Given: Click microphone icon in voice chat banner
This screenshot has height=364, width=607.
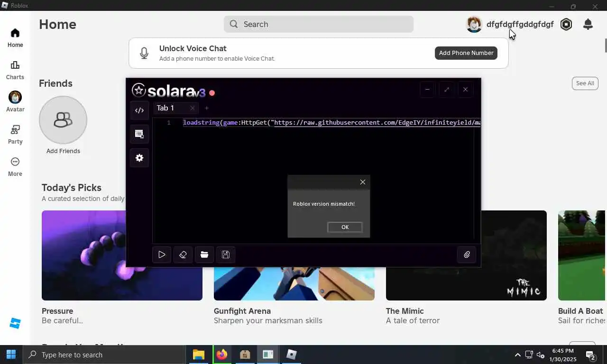Looking at the screenshot, I should (x=144, y=53).
